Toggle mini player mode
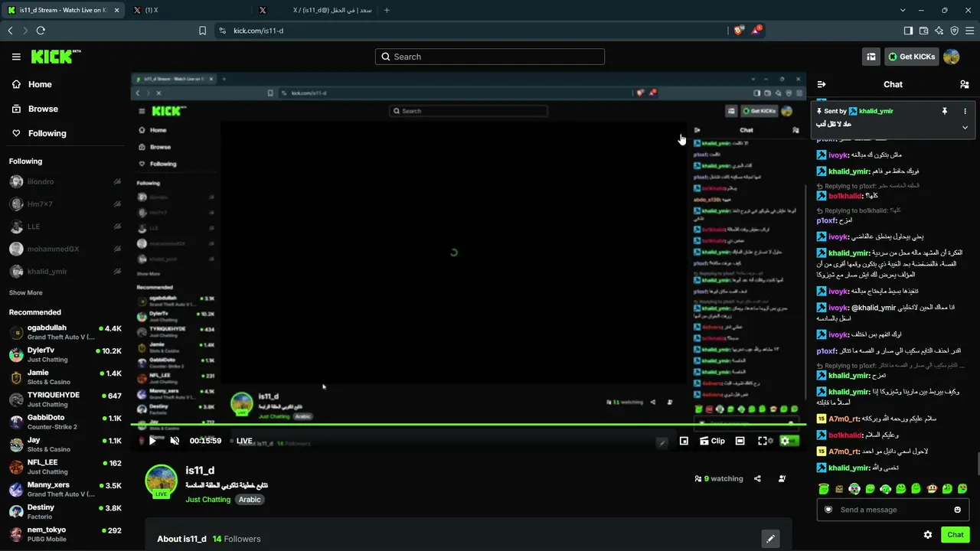 pyautogui.click(x=684, y=441)
